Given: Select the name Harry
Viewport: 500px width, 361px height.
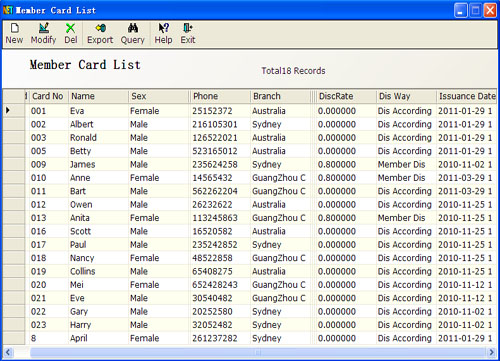Looking at the screenshot, I should (x=80, y=325).
